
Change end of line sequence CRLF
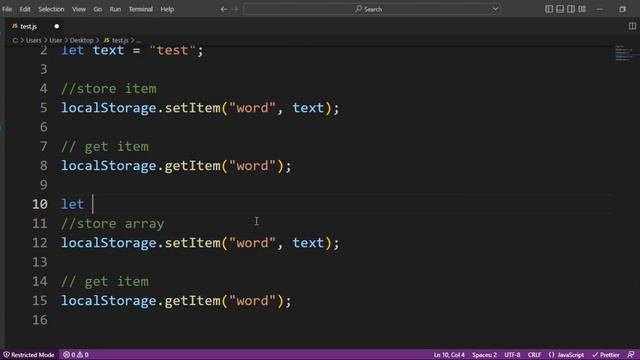coord(534,355)
